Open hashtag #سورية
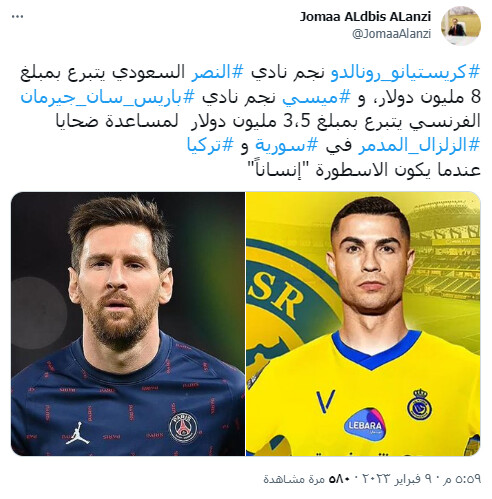This screenshot has height=499, width=492. (287, 145)
